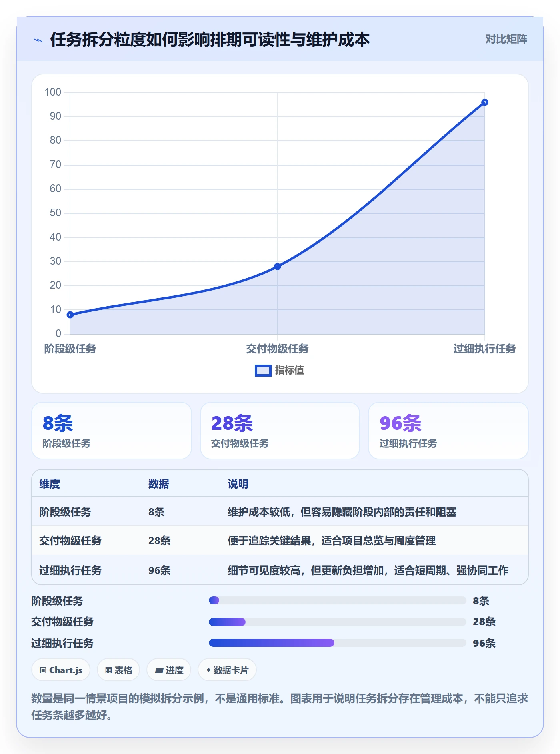The width and height of the screenshot is (560, 754).
Task: Click the 数据卡片 chip
Action: click(x=227, y=670)
